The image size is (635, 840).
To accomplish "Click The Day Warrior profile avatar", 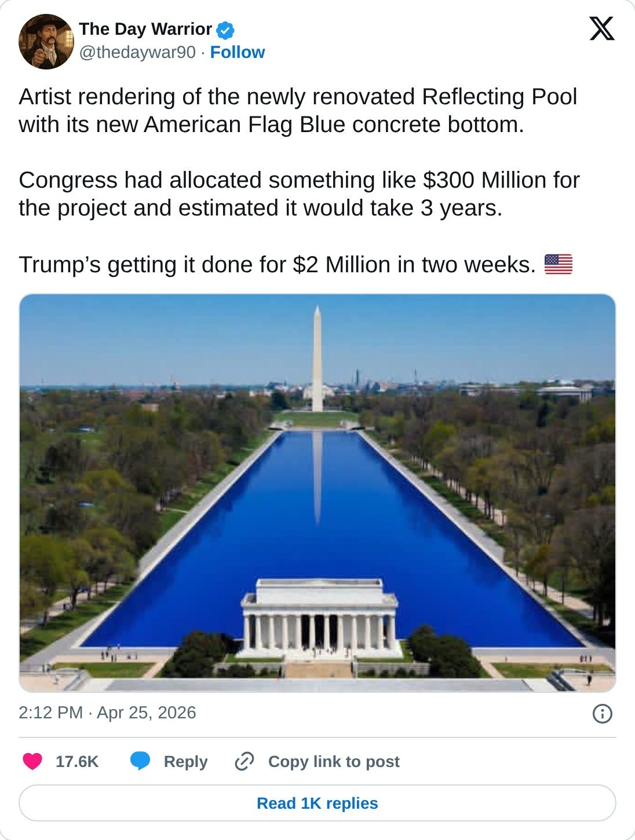I will (x=46, y=42).
